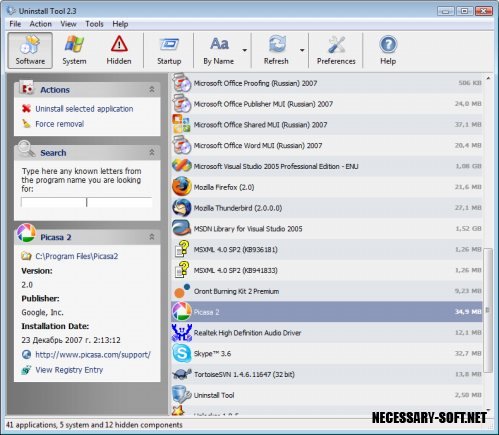Open the Help menu in menu bar
This screenshot has height=435, width=499.
point(120,24)
